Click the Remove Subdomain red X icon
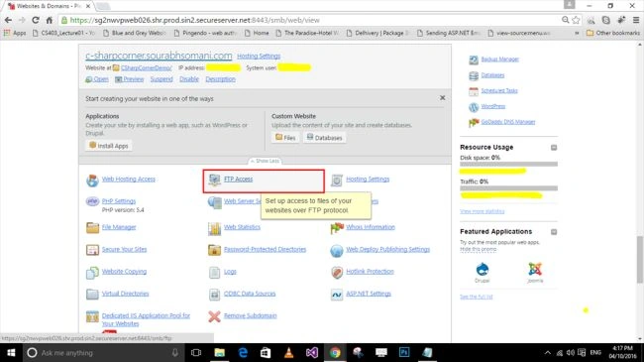 click(x=214, y=316)
